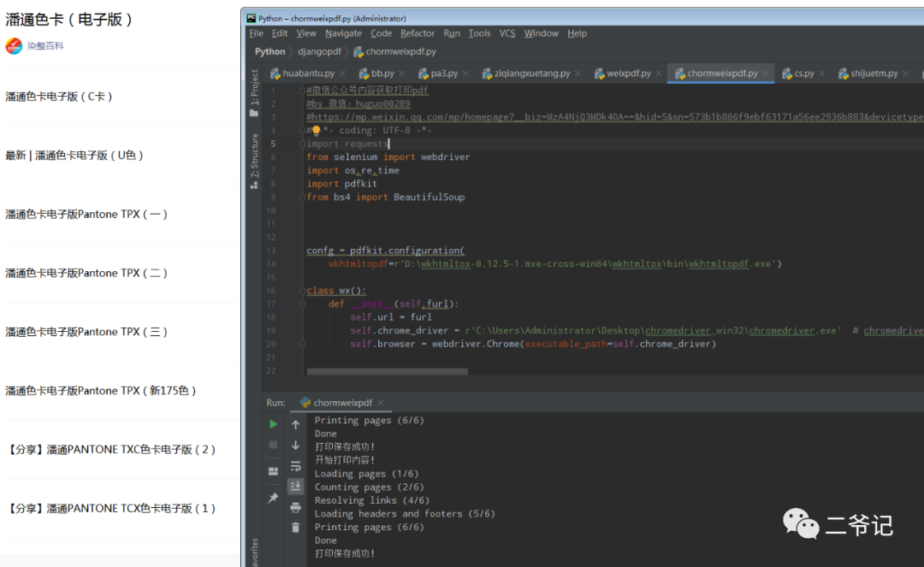
Task: Click the Python breadcrumb in navigation bar
Action: pos(269,52)
